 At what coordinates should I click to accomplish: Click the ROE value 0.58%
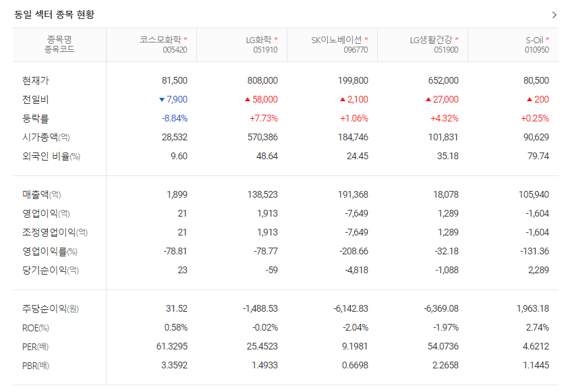[176, 328]
